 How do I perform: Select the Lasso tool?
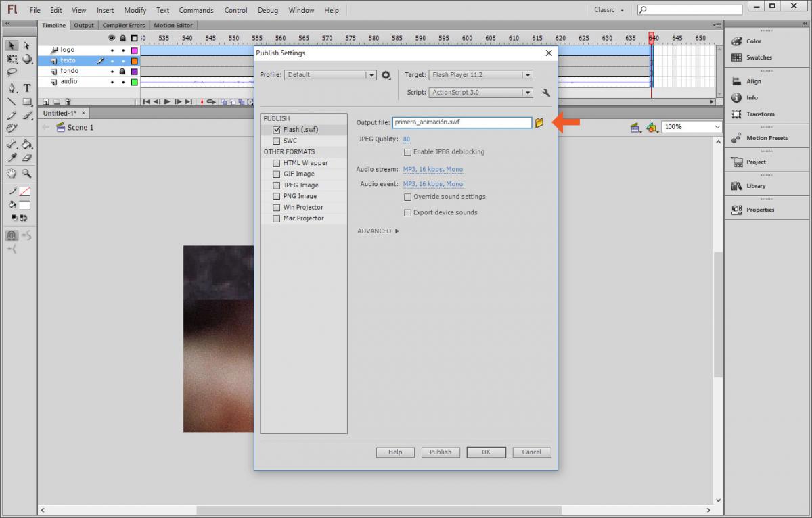pos(12,72)
